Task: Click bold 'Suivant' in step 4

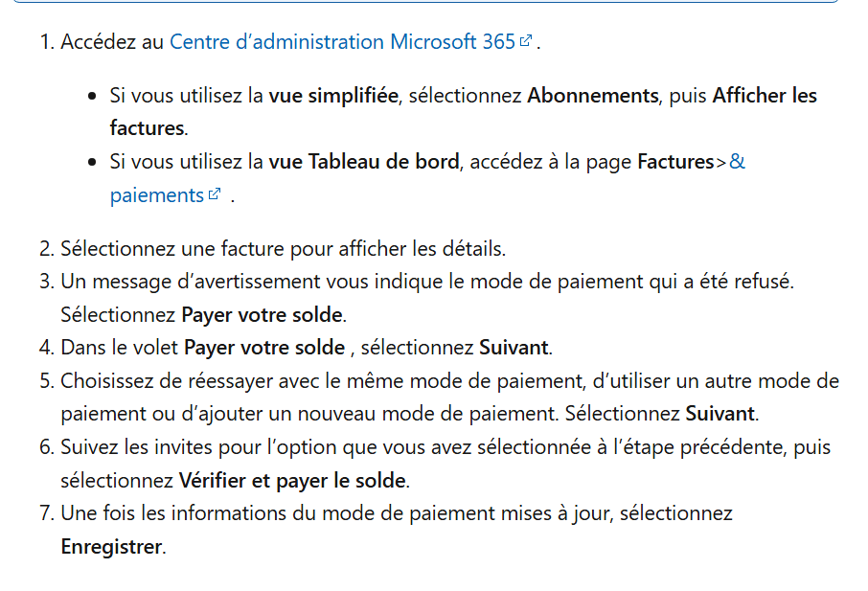Action: [514, 348]
